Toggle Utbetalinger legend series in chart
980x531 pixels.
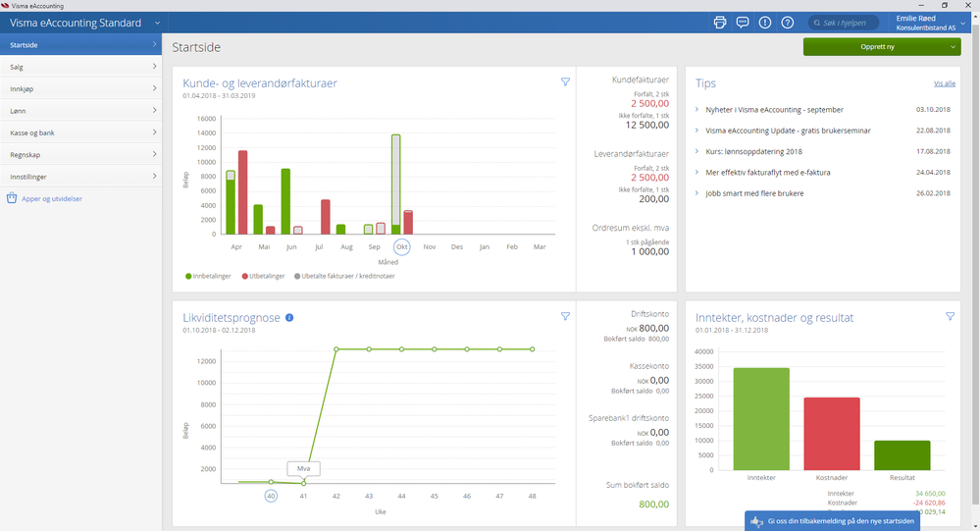(264, 276)
